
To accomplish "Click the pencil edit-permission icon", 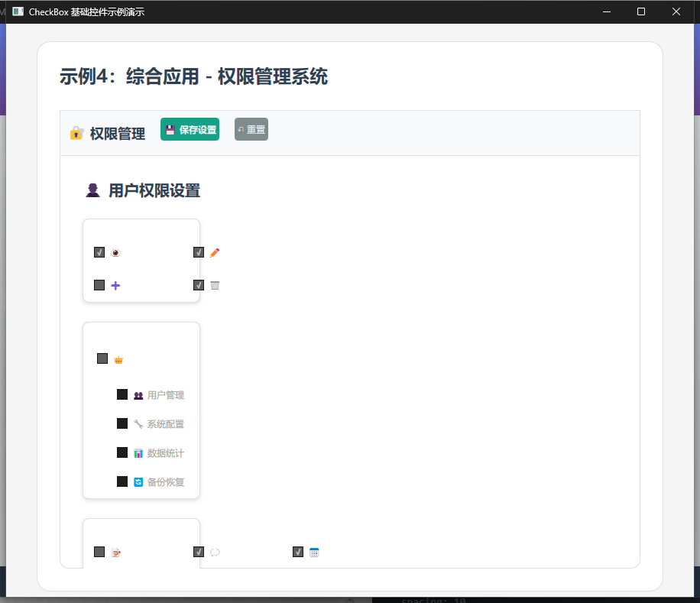I will point(214,251).
